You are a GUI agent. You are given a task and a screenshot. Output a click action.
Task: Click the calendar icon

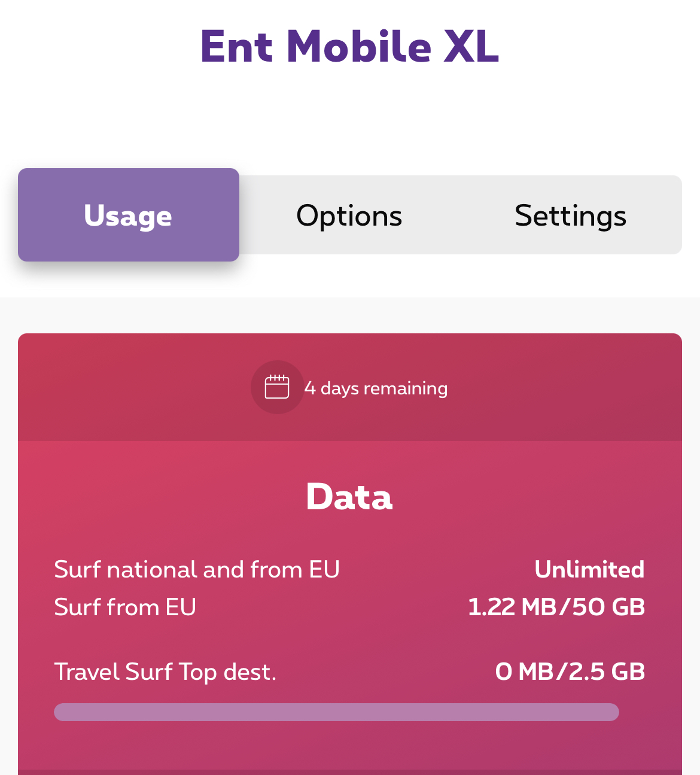coord(277,387)
